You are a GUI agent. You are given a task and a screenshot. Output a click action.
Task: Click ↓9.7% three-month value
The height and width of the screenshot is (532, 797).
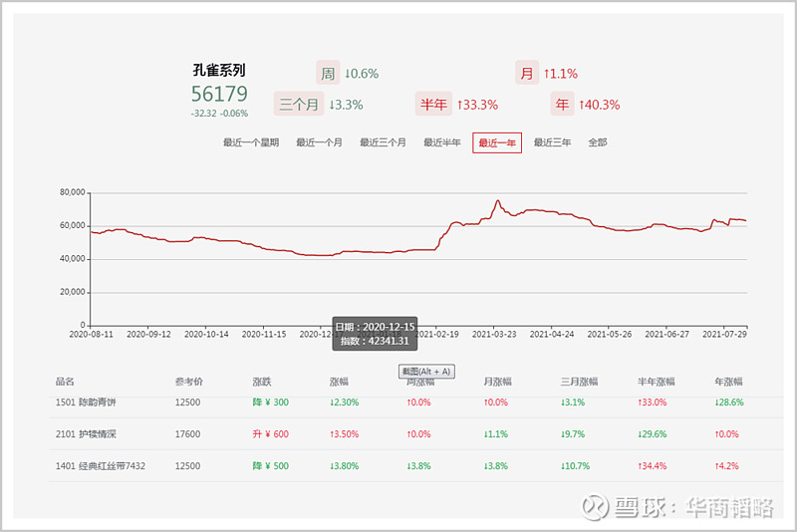[573, 434]
